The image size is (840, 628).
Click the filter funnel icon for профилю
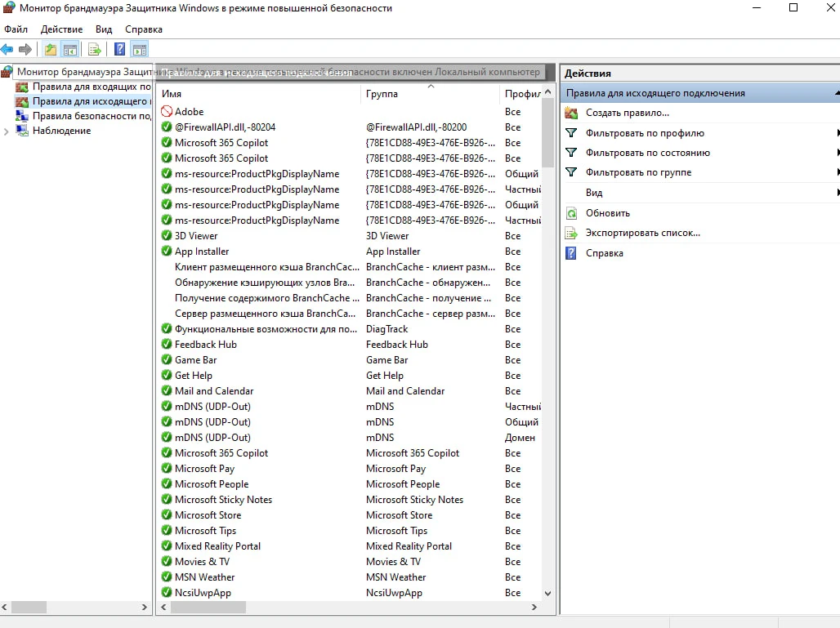(x=572, y=133)
